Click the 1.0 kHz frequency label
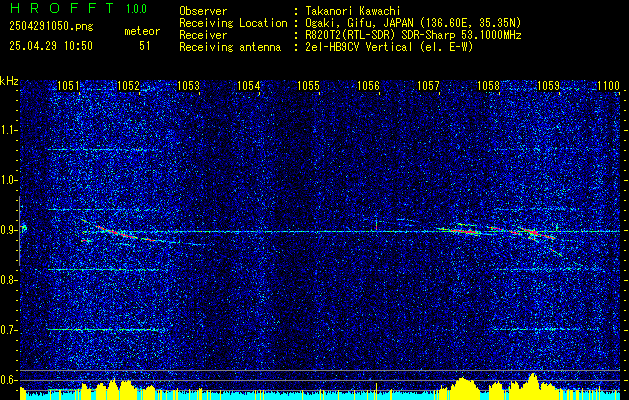629x400 pixels. tap(9, 181)
